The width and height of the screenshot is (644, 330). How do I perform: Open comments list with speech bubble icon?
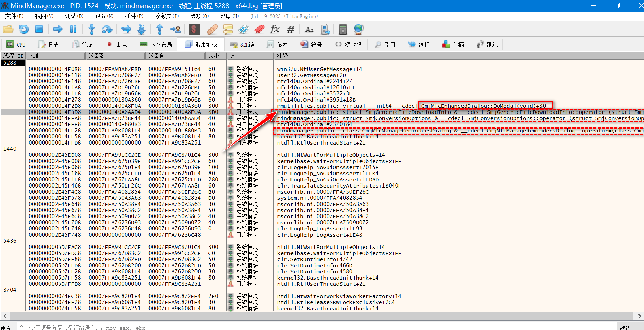click(228, 29)
